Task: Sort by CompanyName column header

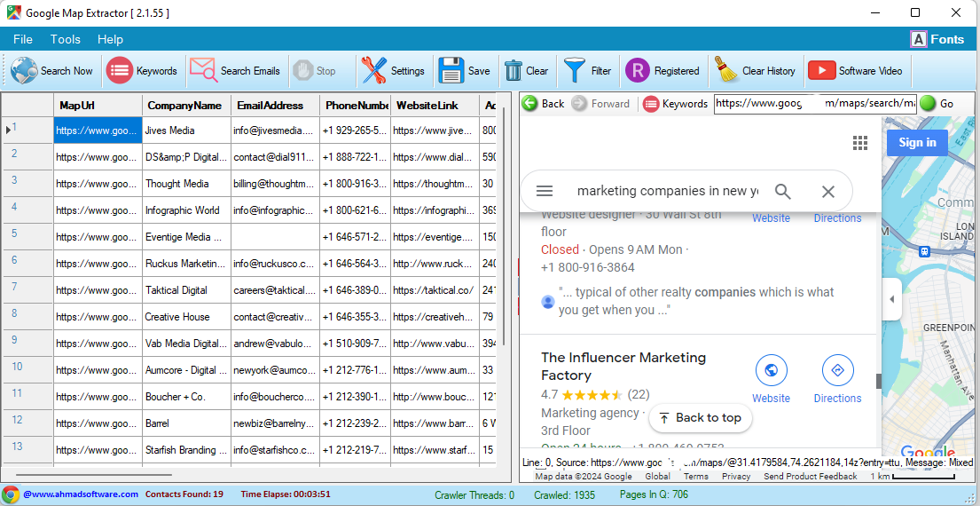Action: (x=186, y=106)
